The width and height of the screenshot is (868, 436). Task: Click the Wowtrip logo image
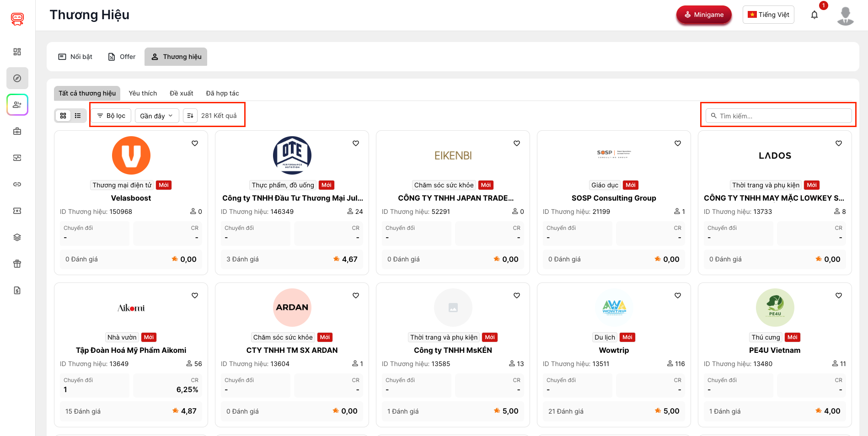click(x=614, y=308)
